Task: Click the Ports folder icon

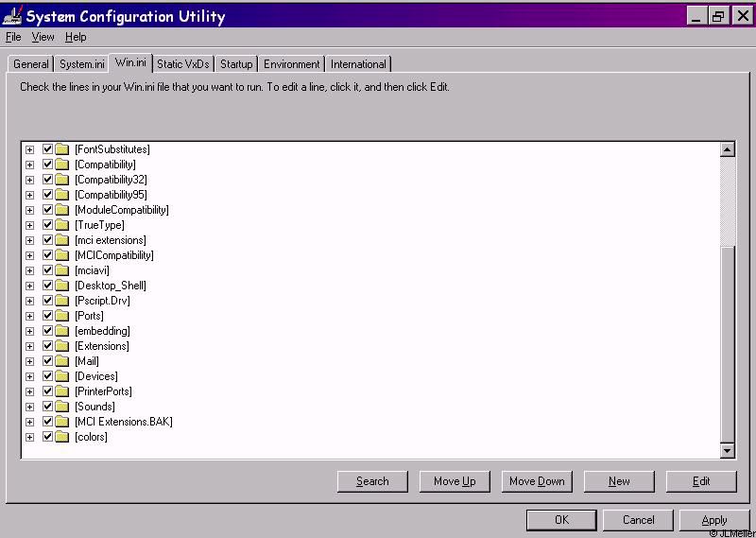Action: tap(61, 316)
